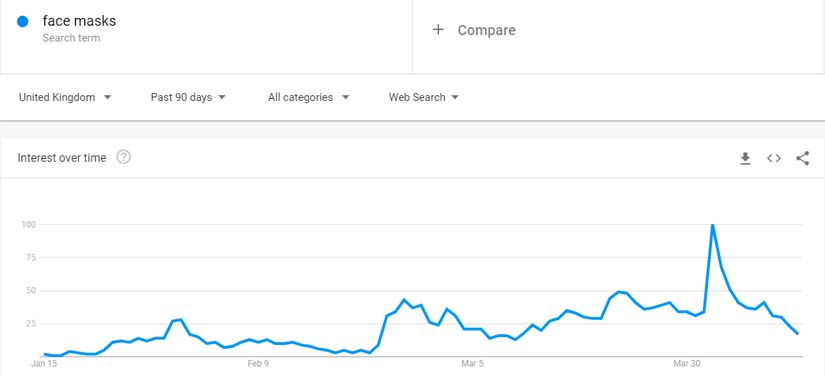
Task: Open the Web Search type dropdown
Action: [x=424, y=97]
